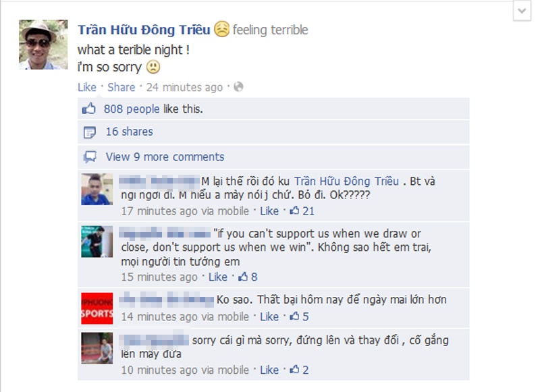Like the comment posted 10 minutes ago

[x=269, y=370]
